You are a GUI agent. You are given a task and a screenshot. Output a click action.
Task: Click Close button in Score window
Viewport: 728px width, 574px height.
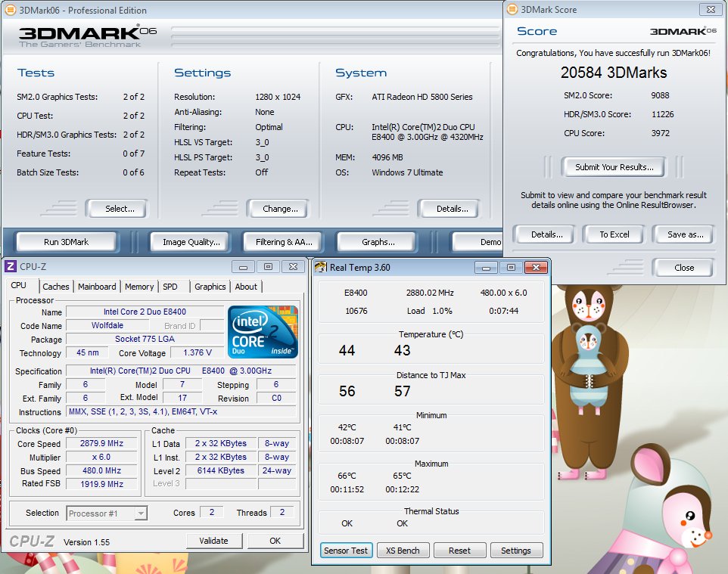point(683,267)
